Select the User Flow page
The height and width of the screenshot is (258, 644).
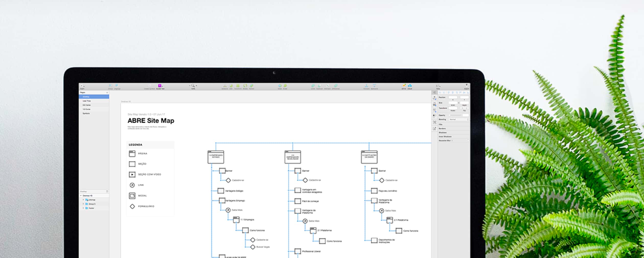[x=87, y=101]
